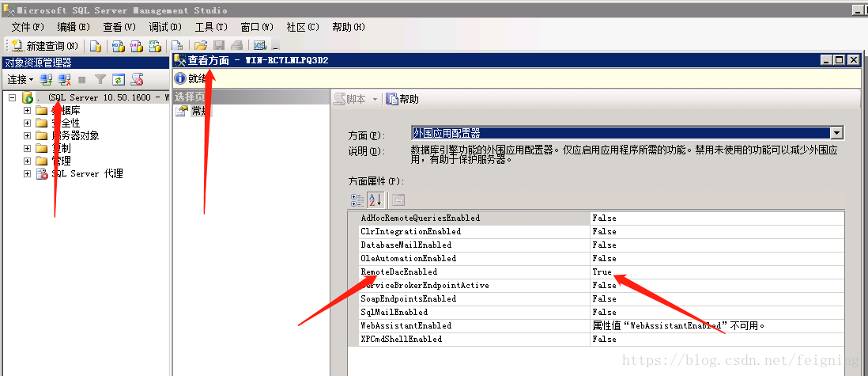Click the 脚本 button in facet dialog
The height and width of the screenshot is (376, 868).
pos(350,99)
